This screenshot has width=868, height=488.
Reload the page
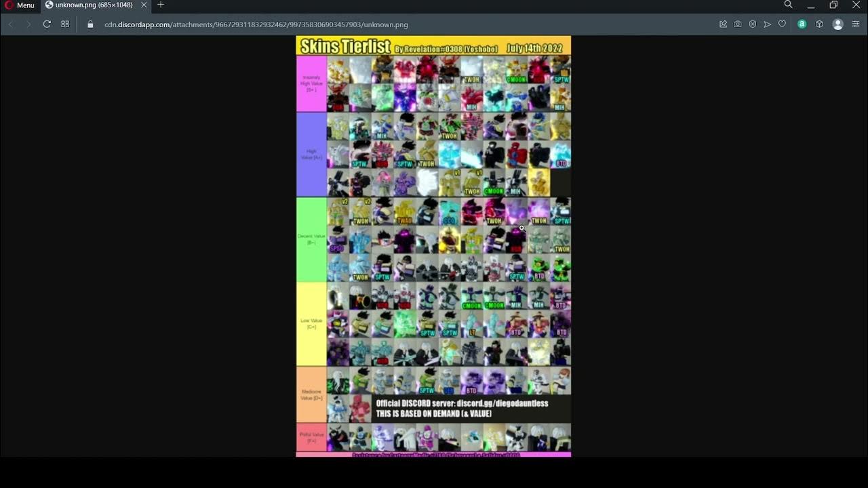coord(47,24)
